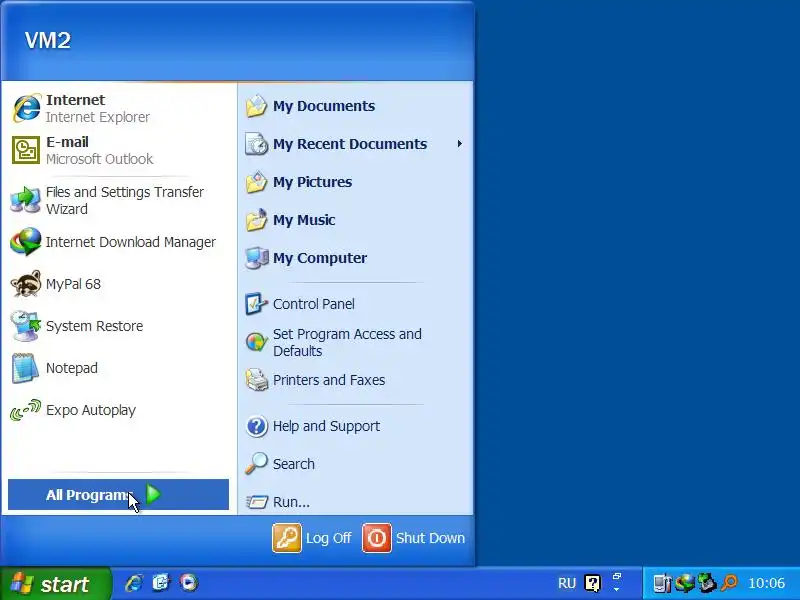This screenshot has width=800, height=600.
Task: Open the Printers and Faxes icon
Action: (x=256, y=380)
